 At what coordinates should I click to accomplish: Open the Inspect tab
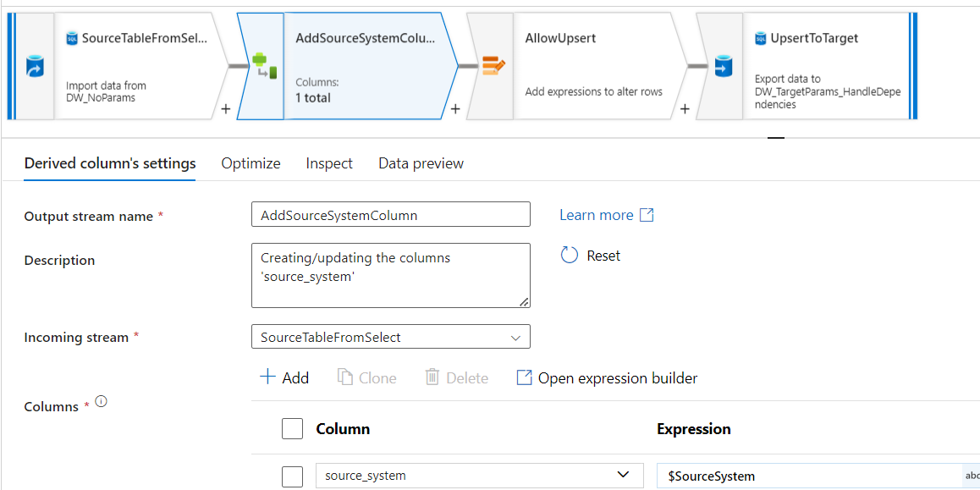pos(329,163)
